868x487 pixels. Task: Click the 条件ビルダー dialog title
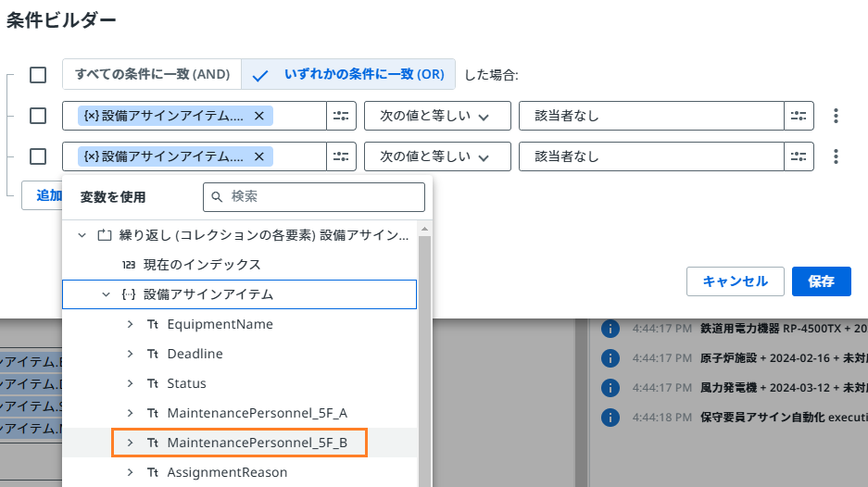pyautogui.click(x=61, y=20)
